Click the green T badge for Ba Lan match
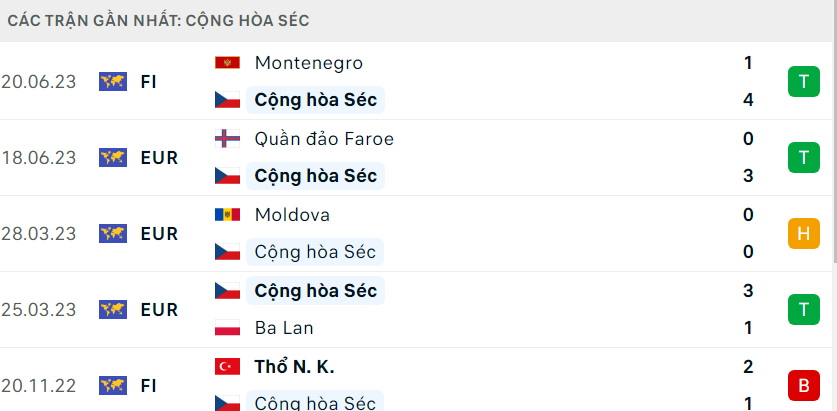This screenshot has width=837, height=411. pyautogui.click(x=804, y=310)
